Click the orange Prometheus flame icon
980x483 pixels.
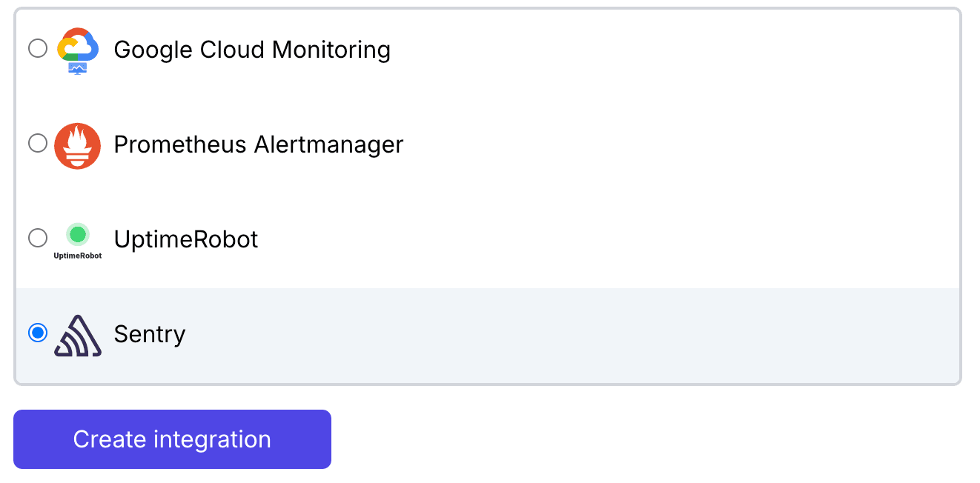point(78,145)
